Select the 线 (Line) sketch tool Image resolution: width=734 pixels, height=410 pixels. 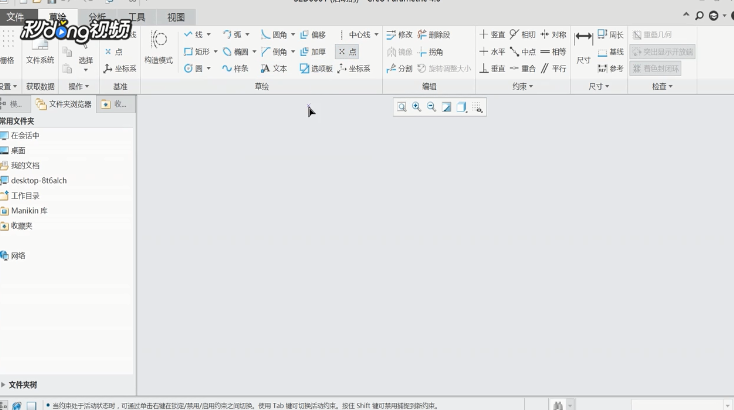coord(193,35)
